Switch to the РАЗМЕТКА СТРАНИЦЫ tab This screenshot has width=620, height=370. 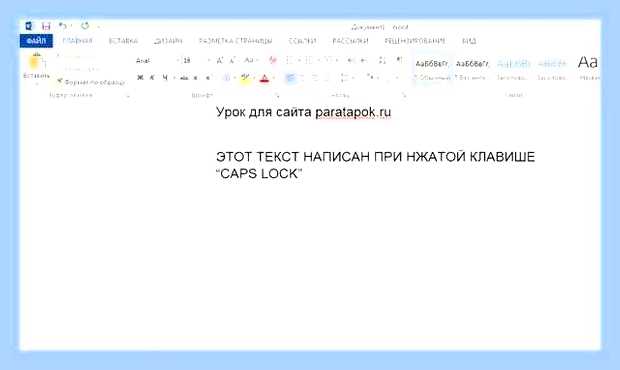(x=235, y=41)
